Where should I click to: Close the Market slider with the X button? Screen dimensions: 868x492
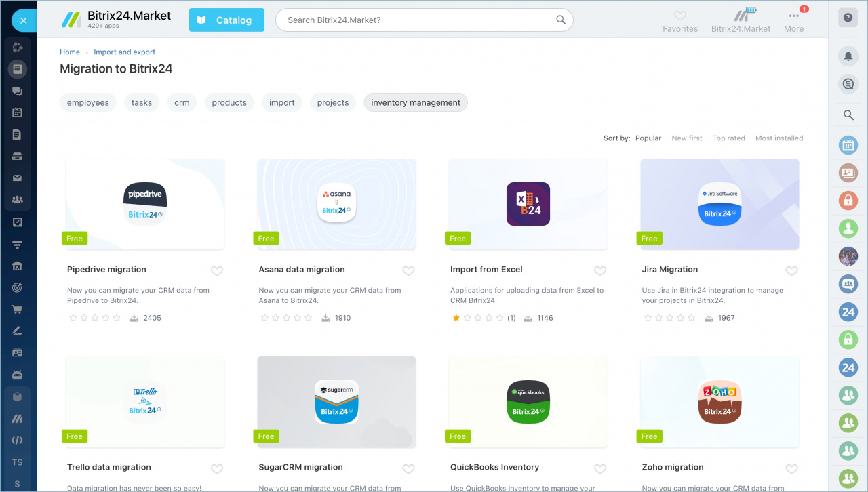click(x=23, y=20)
